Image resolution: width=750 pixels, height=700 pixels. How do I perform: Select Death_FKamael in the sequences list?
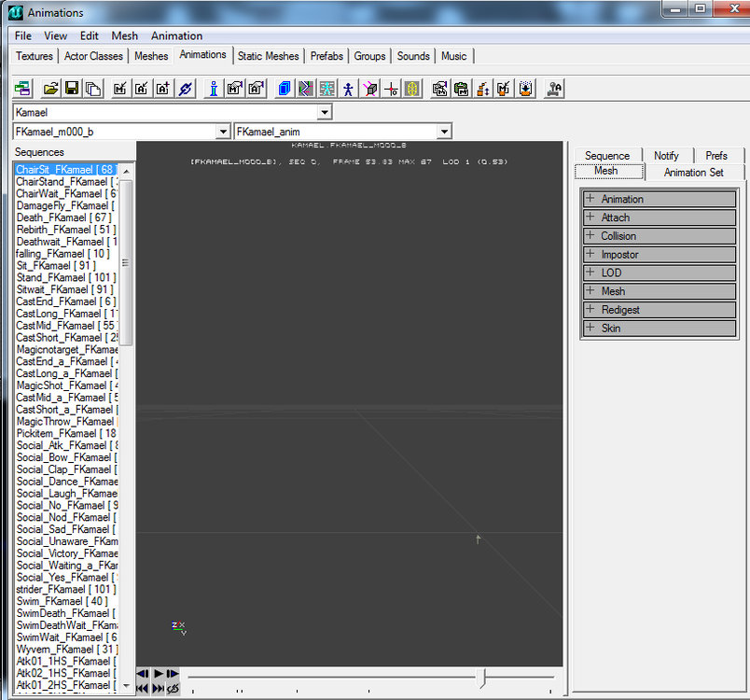point(62,217)
